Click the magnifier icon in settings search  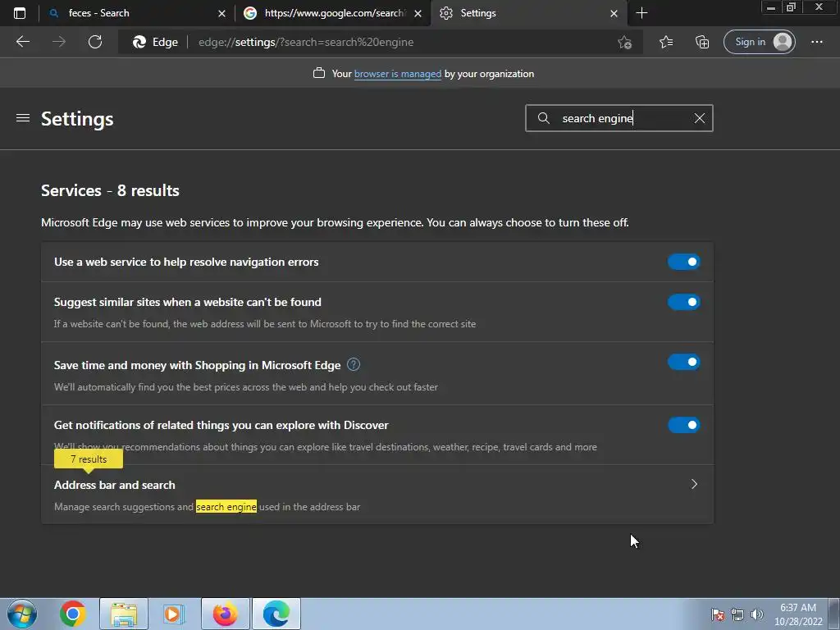click(x=543, y=118)
